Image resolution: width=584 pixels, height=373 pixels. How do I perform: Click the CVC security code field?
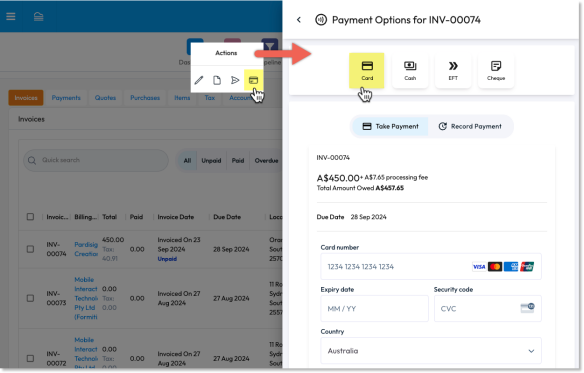(488, 309)
